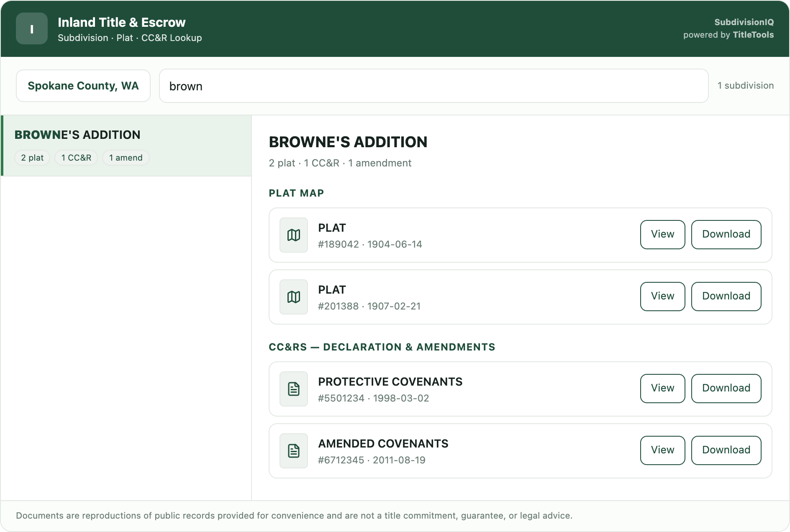The width and height of the screenshot is (790, 532).
Task: Click Inland Title & Escrow header title
Action: [122, 22]
